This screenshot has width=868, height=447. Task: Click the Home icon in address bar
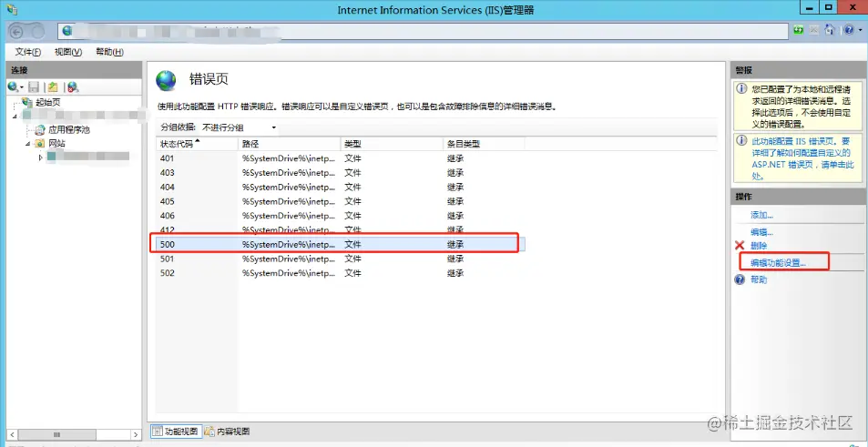(x=829, y=30)
